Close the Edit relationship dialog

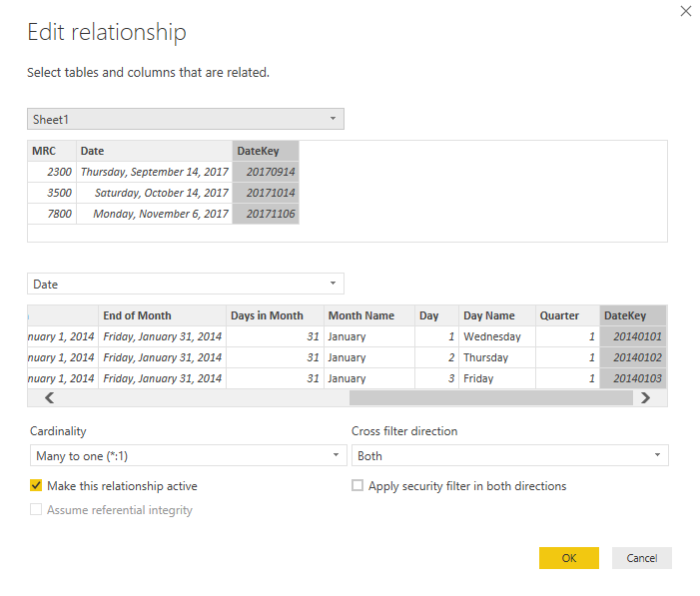[x=685, y=11]
